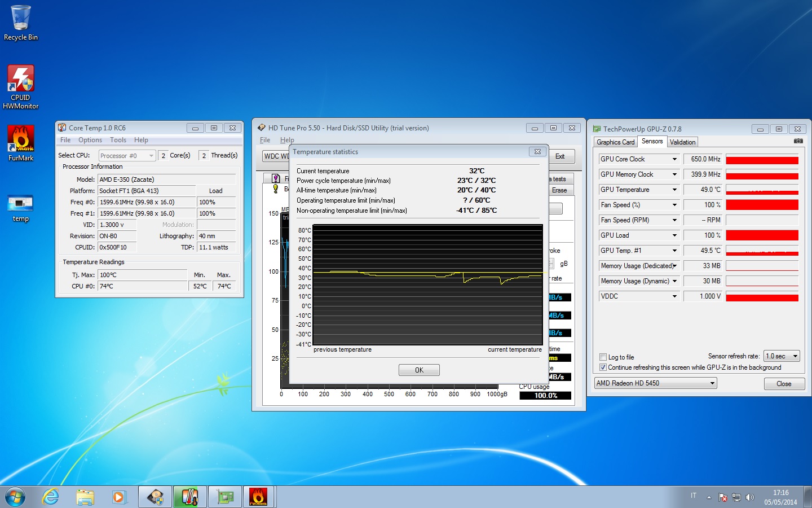Viewport: 812px width, 508px height.
Task: Enable the Log to file checkbox
Action: [x=603, y=357]
